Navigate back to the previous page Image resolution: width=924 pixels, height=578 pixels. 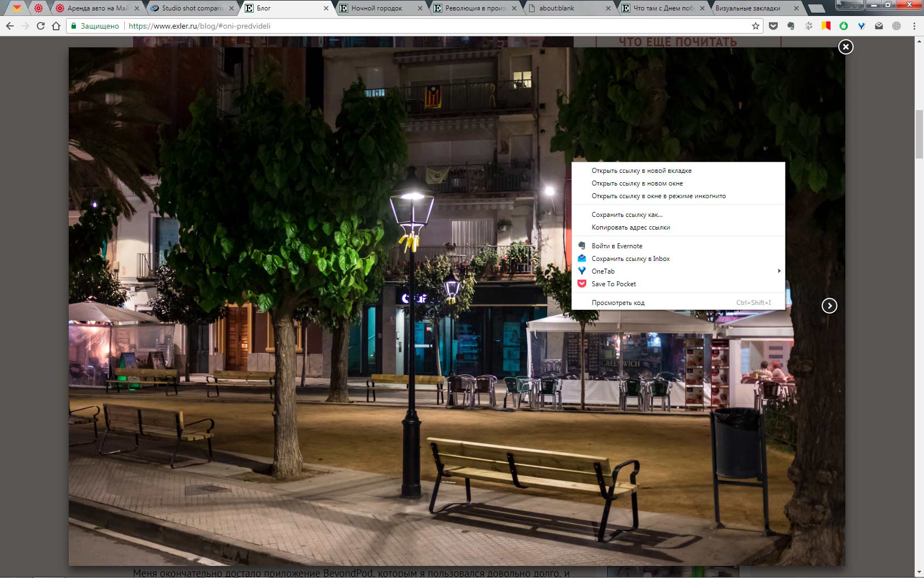coord(10,26)
